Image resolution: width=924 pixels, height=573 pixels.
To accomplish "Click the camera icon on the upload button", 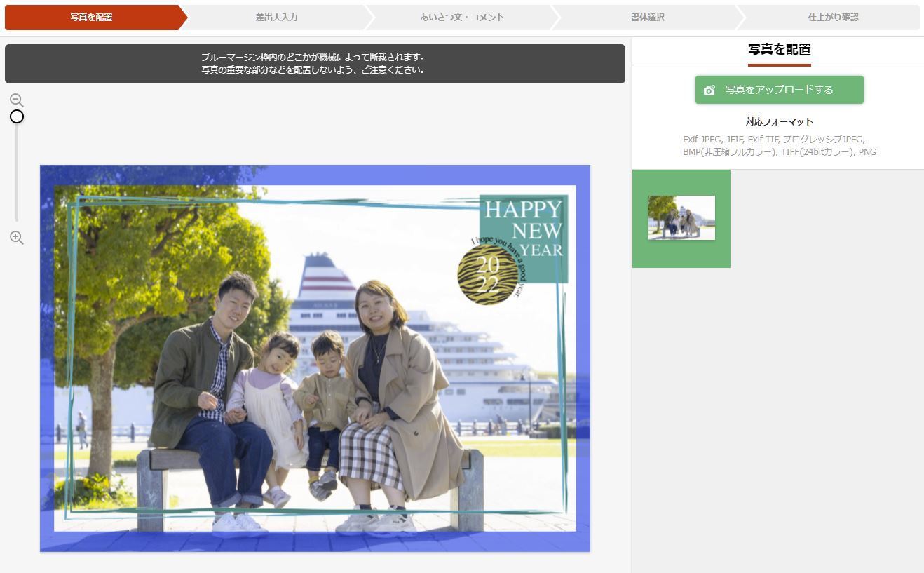I will (x=709, y=90).
